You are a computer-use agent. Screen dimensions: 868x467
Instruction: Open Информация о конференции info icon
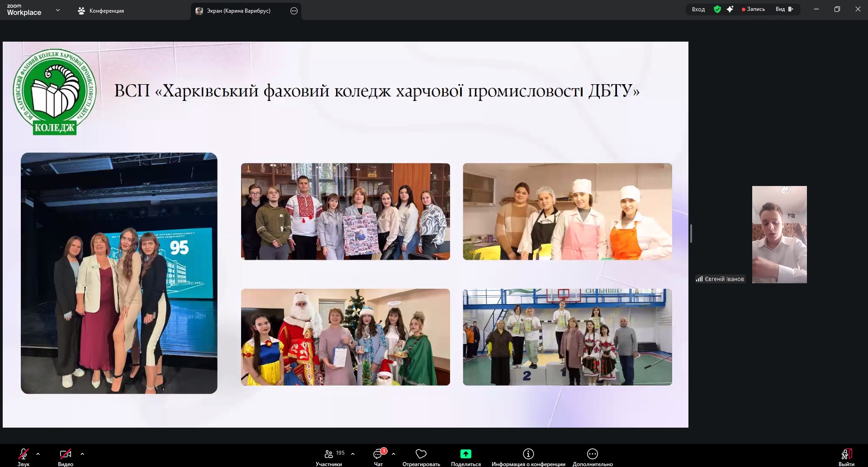coord(528,454)
